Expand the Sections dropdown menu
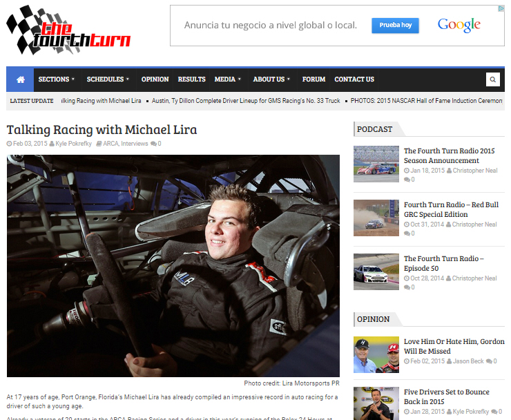 57,79
